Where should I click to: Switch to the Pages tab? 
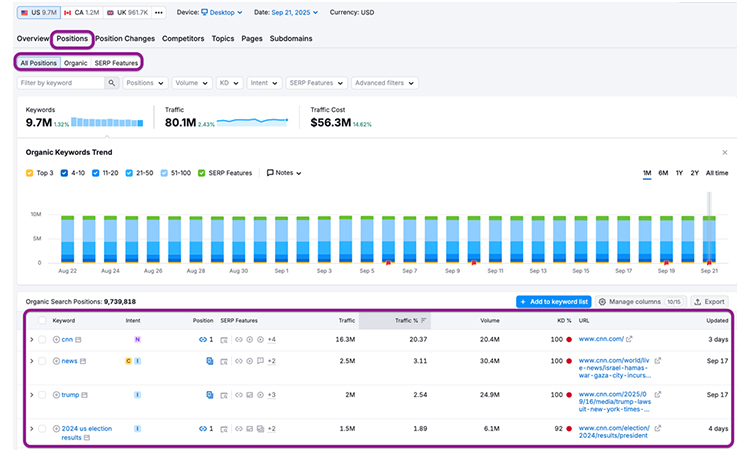coord(252,38)
